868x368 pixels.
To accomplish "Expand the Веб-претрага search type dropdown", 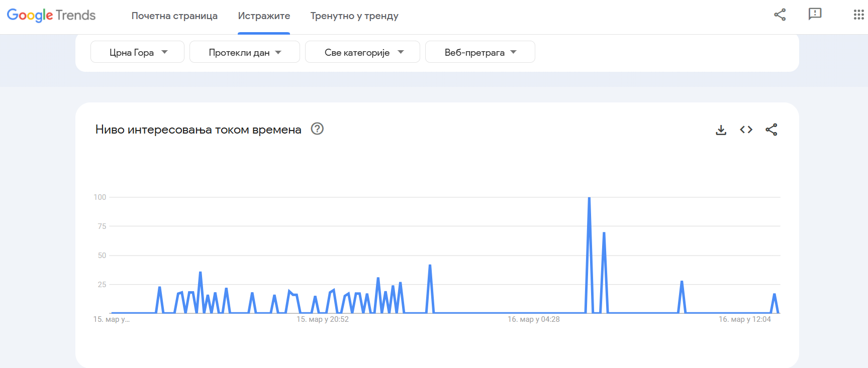I will (x=480, y=52).
